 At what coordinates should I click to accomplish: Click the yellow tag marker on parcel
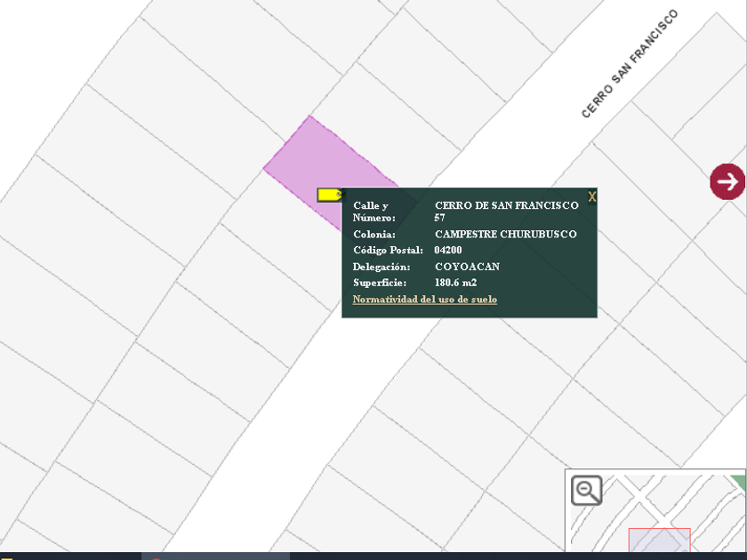pyautogui.click(x=328, y=194)
